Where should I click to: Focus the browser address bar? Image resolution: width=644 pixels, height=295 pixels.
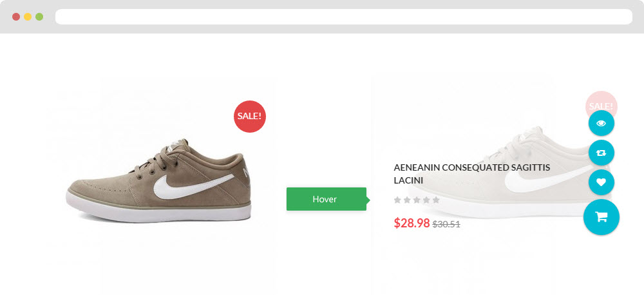[x=344, y=17]
